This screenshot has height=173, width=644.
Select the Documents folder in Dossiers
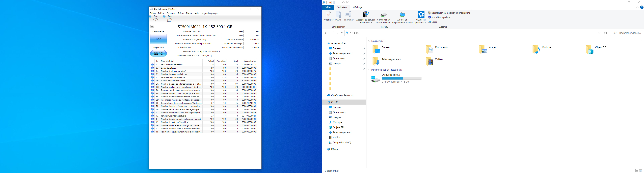point(437,49)
